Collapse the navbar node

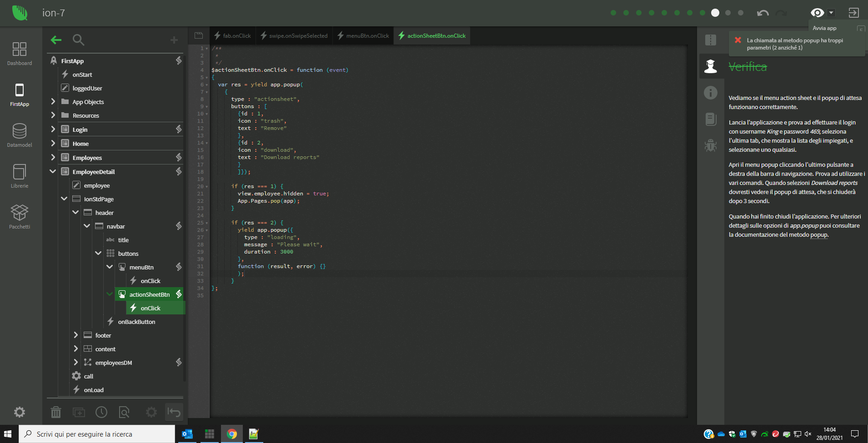point(87,226)
